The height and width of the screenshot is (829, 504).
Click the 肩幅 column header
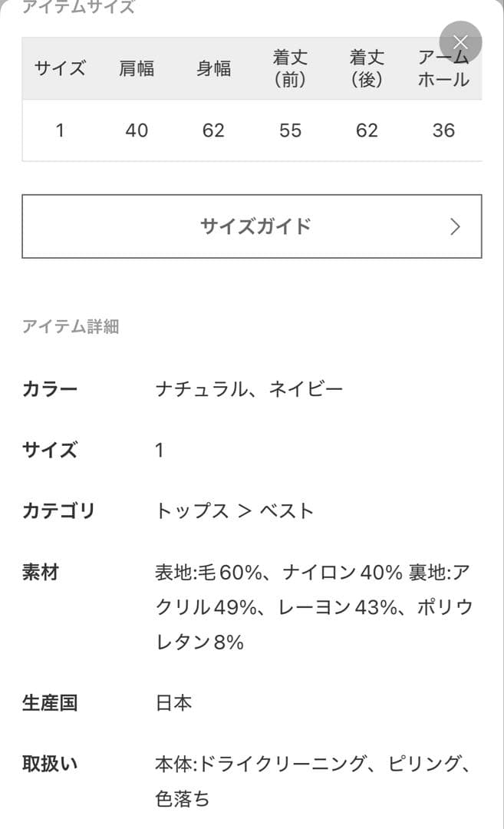137,68
